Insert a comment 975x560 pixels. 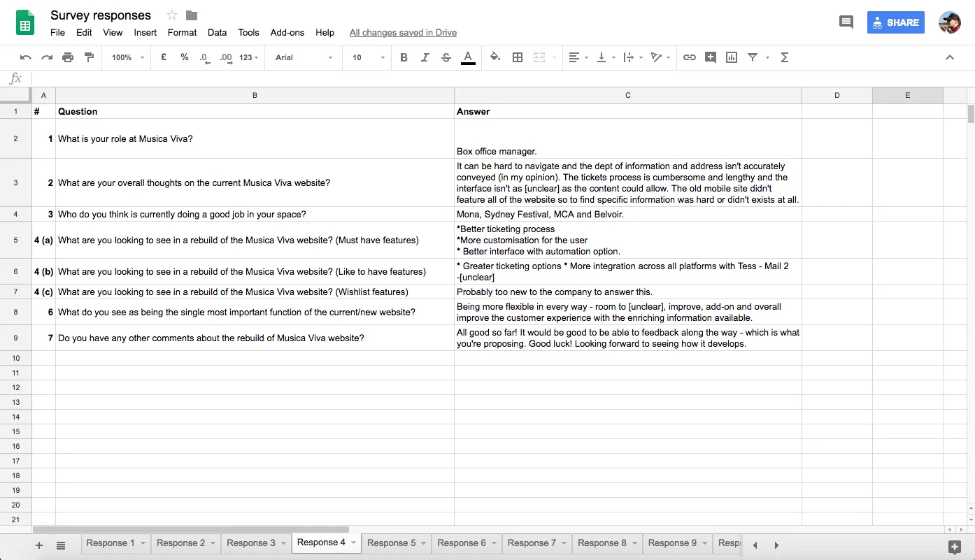coord(711,57)
